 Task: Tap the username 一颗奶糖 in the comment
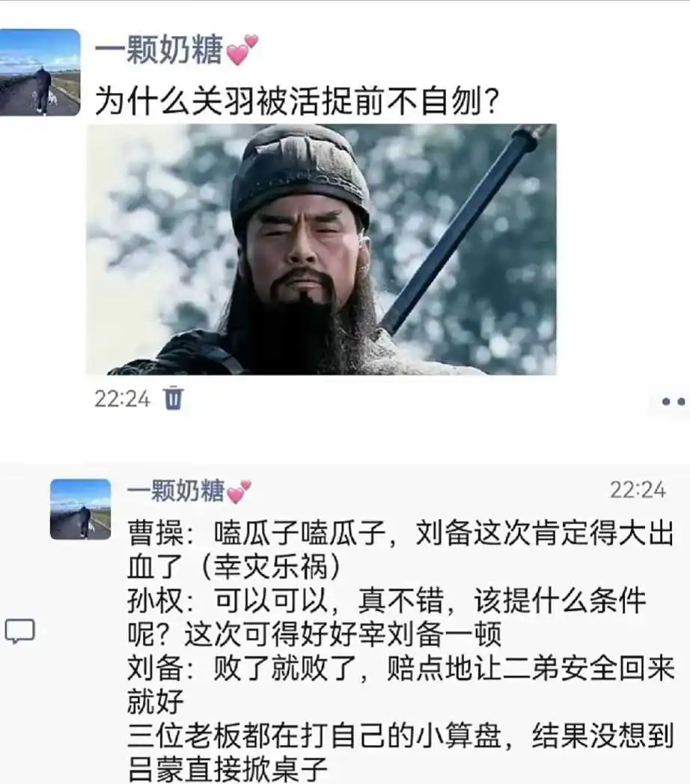coord(176,490)
